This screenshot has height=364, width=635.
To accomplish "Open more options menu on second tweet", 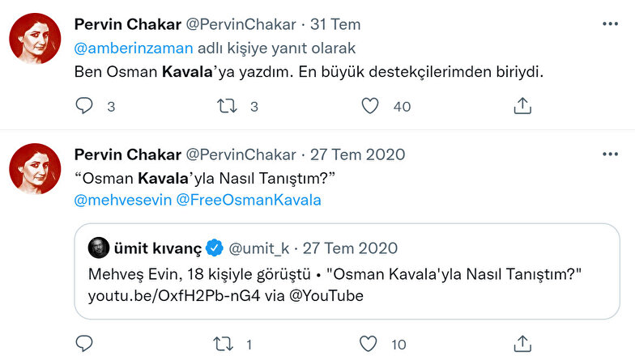I will [x=610, y=154].
